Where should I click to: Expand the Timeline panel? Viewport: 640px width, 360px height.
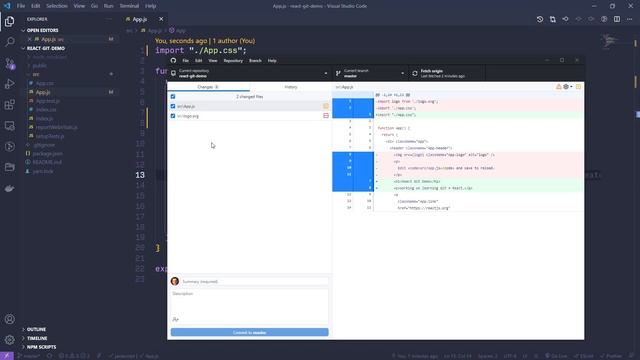(x=37, y=338)
